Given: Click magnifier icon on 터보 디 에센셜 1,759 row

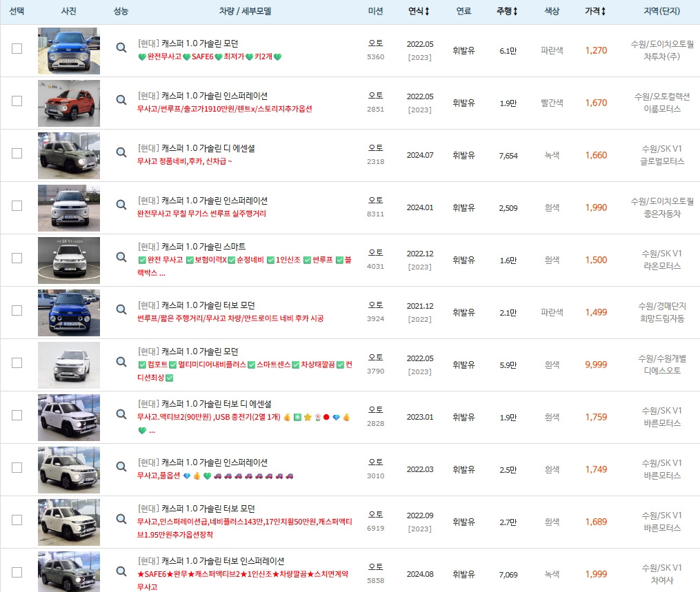Looking at the screenshot, I should click(121, 414).
